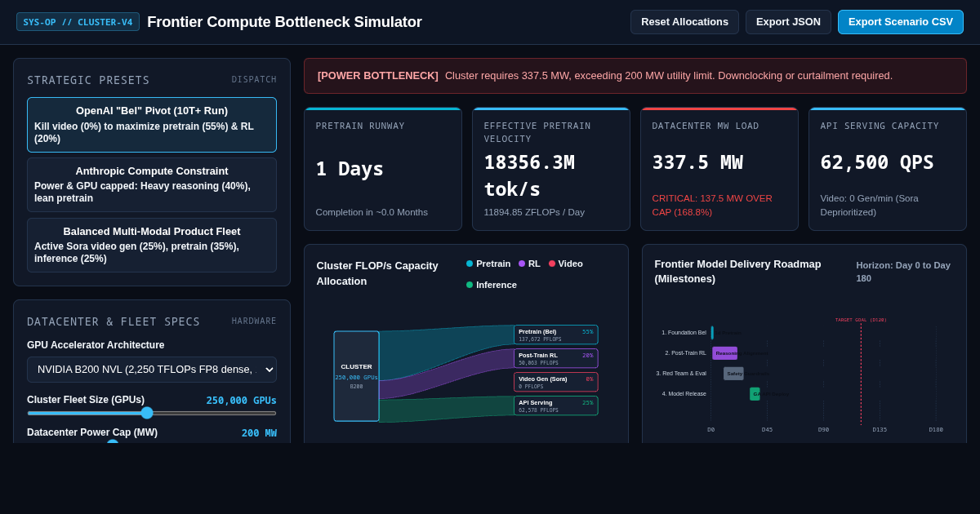Click "11894.85 ZFLOPs / Day" text
The width and height of the screenshot is (980, 514).
click(x=534, y=212)
